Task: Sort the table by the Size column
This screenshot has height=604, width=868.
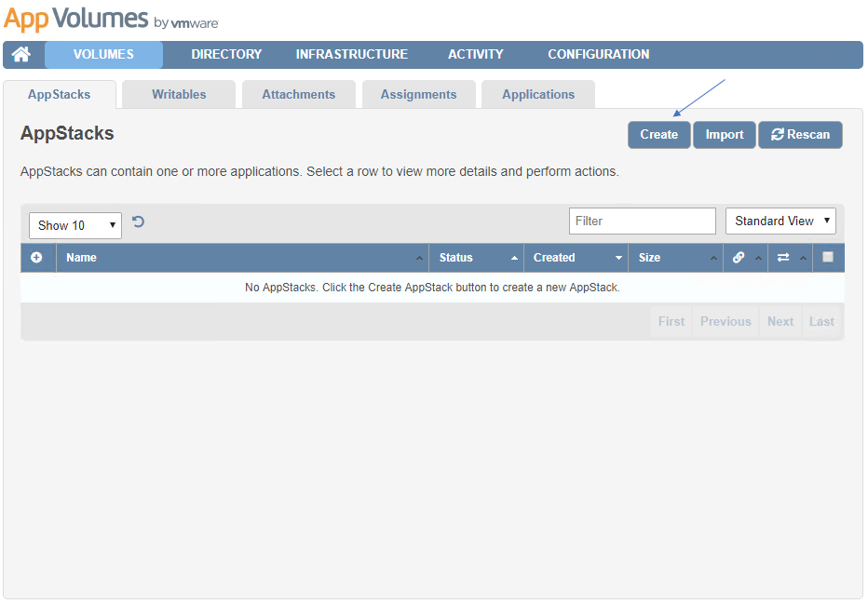Action: click(x=675, y=258)
